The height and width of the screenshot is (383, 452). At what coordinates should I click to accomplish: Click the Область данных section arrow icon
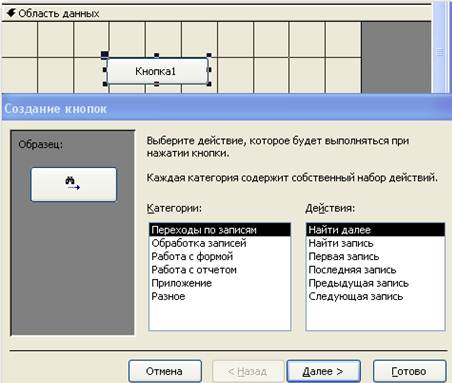11,13
